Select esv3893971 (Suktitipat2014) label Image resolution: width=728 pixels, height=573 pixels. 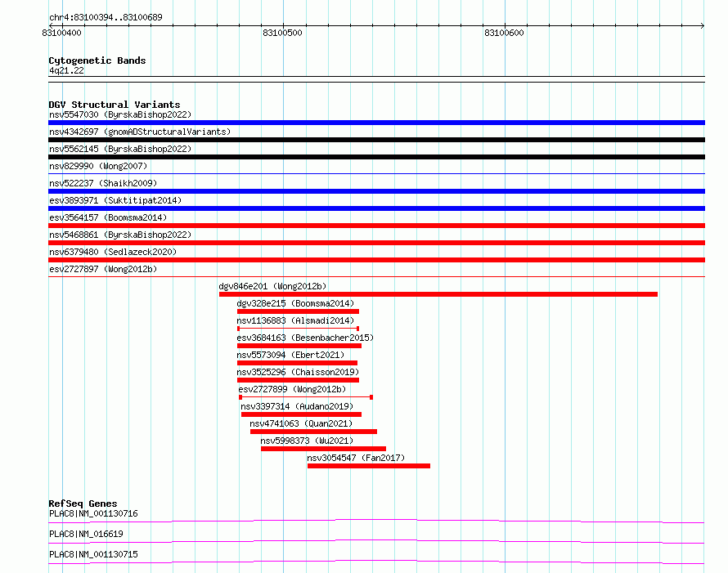[x=115, y=200]
